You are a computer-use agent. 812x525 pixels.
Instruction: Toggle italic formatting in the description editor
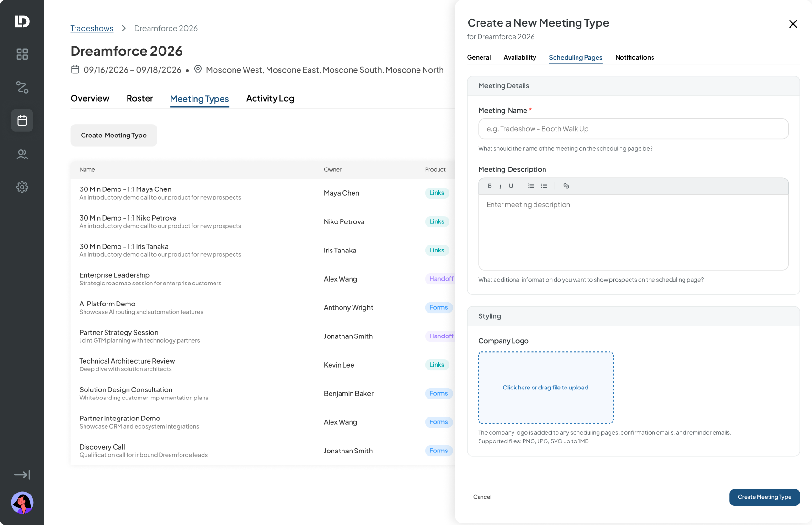pyautogui.click(x=500, y=186)
